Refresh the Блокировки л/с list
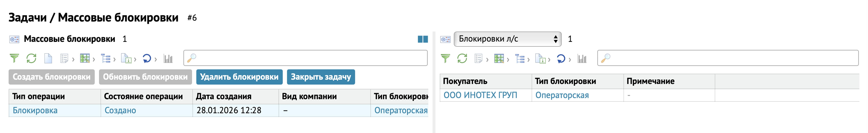 coord(462,59)
